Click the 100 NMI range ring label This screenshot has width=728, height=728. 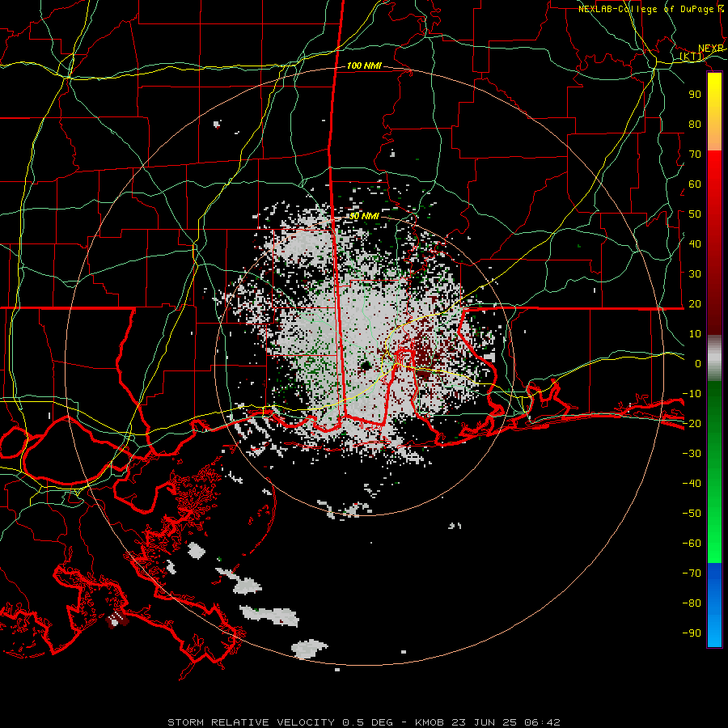tap(364, 66)
